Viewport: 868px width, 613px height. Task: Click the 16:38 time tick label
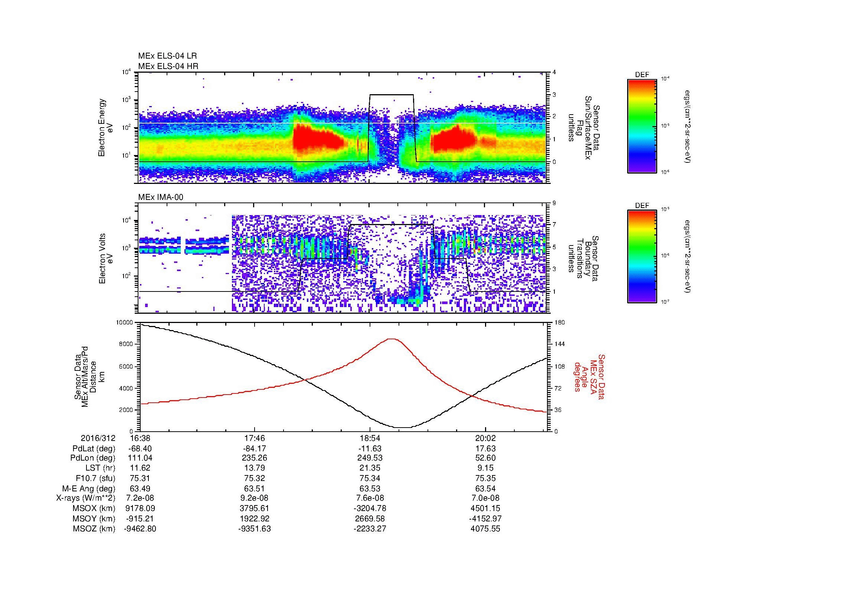tap(140, 438)
